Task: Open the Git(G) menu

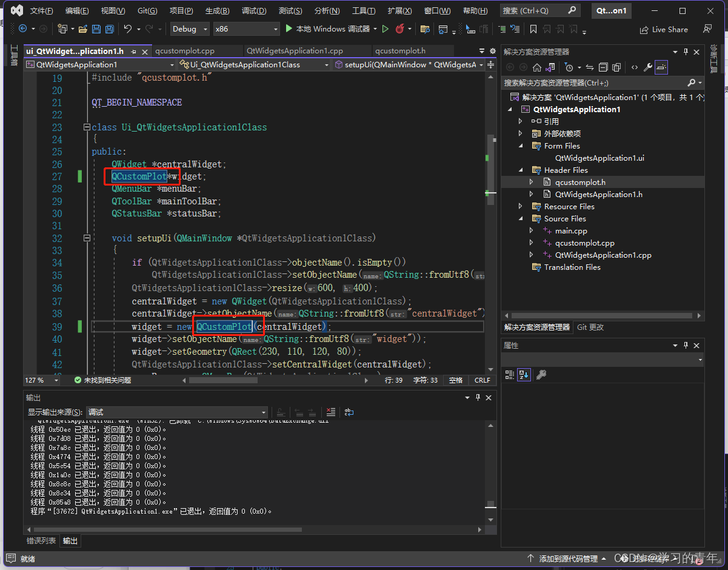Action: pyautogui.click(x=147, y=11)
